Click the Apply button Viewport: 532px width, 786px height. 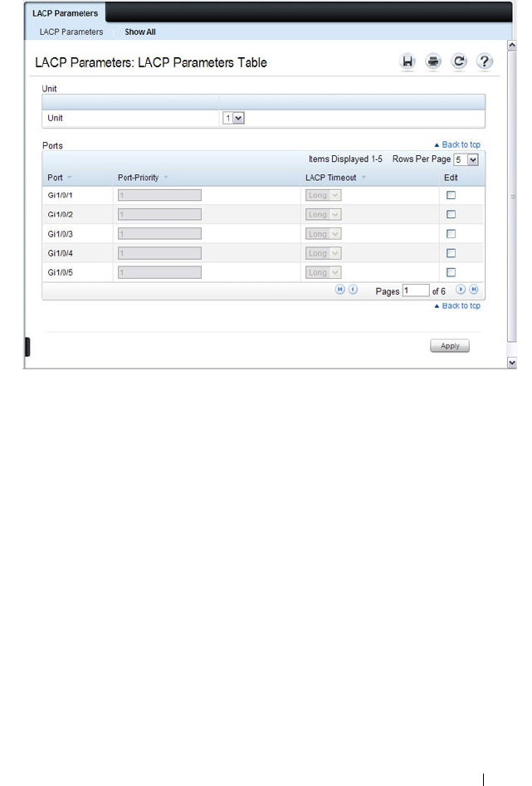pos(450,346)
